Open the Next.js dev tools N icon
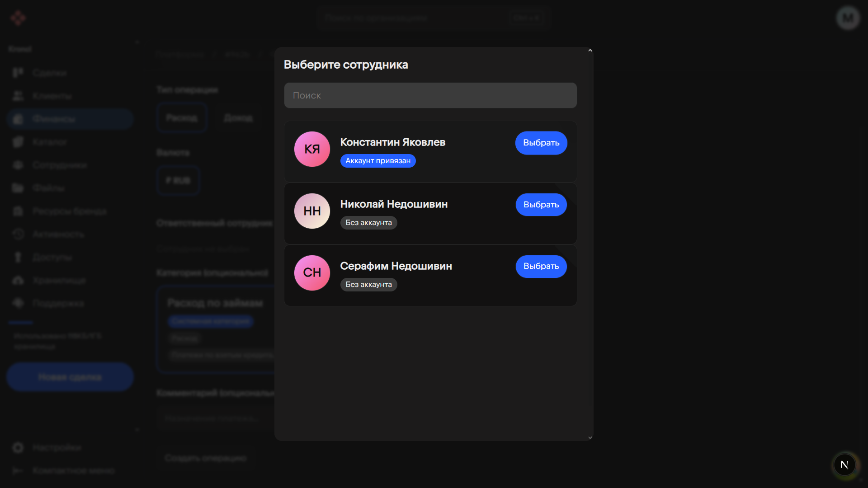Screen dimensions: 868x488 [844, 465]
